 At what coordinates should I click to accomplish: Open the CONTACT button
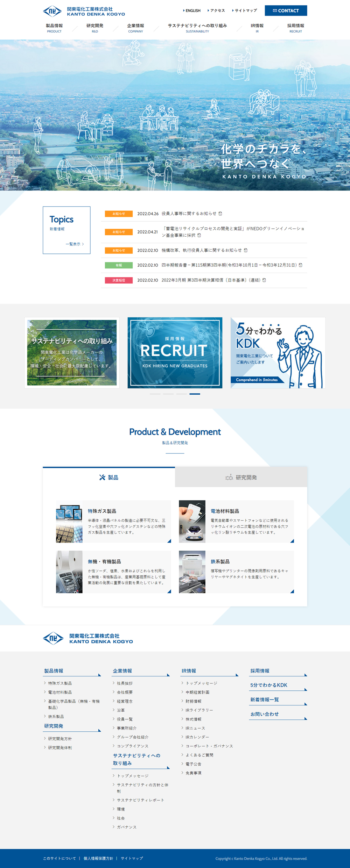tap(286, 10)
